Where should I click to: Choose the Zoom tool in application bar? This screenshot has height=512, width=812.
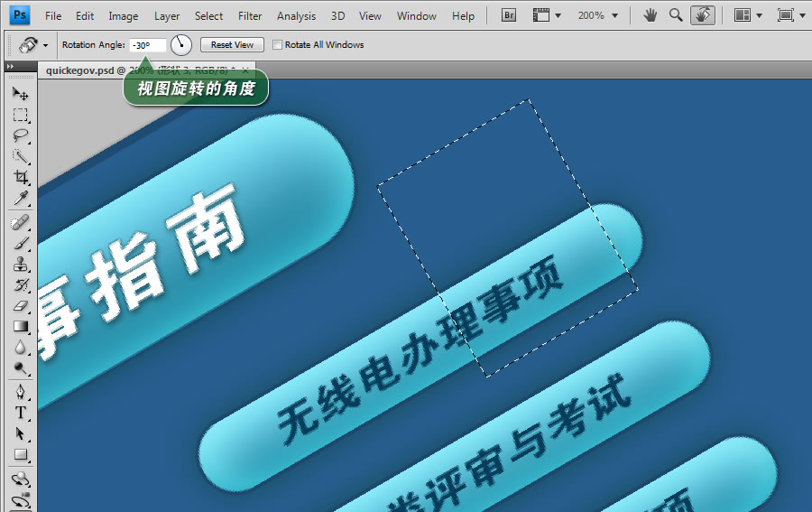676,15
